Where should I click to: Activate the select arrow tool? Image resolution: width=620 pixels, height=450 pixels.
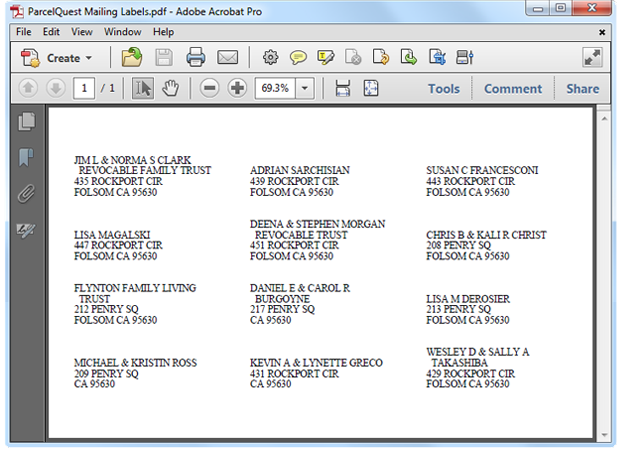pos(143,88)
